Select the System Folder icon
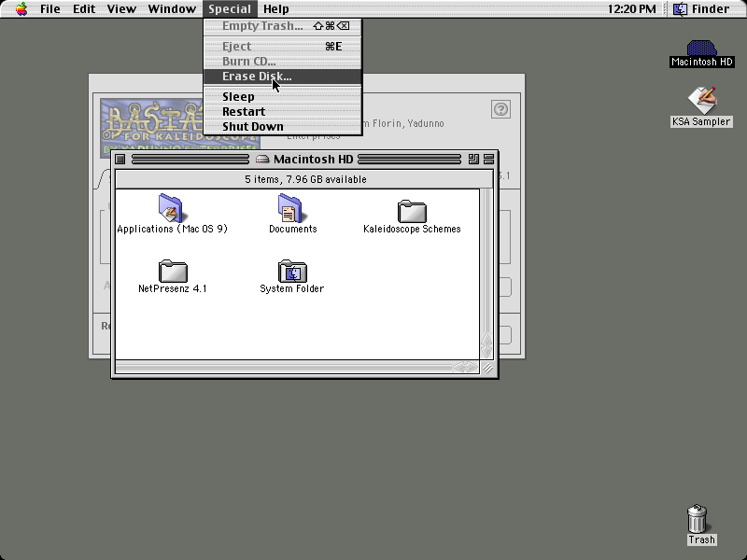Image resolution: width=747 pixels, height=560 pixels. click(292, 276)
